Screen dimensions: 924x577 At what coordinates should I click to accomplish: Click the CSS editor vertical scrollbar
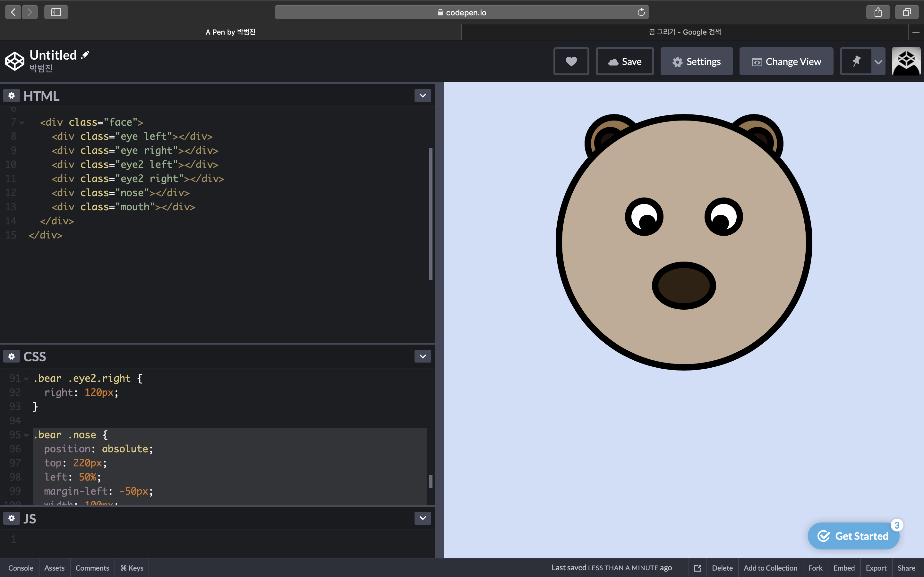tap(431, 481)
